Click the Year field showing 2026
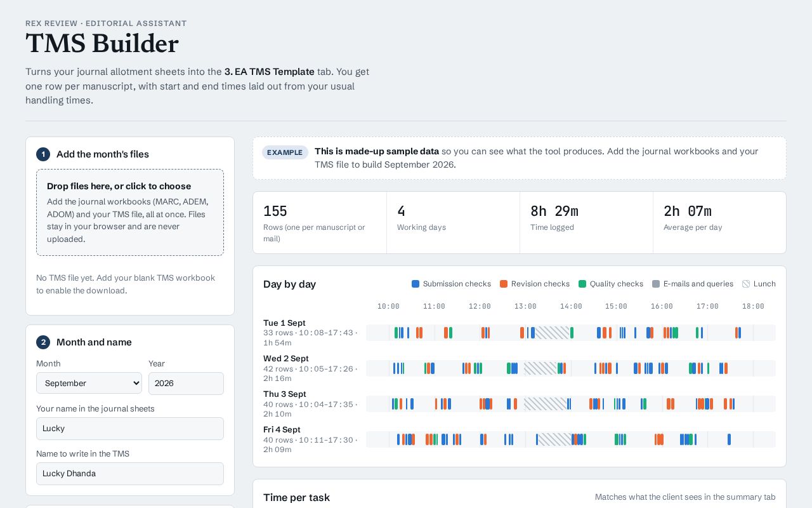The height and width of the screenshot is (508, 812). (x=186, y=383)
